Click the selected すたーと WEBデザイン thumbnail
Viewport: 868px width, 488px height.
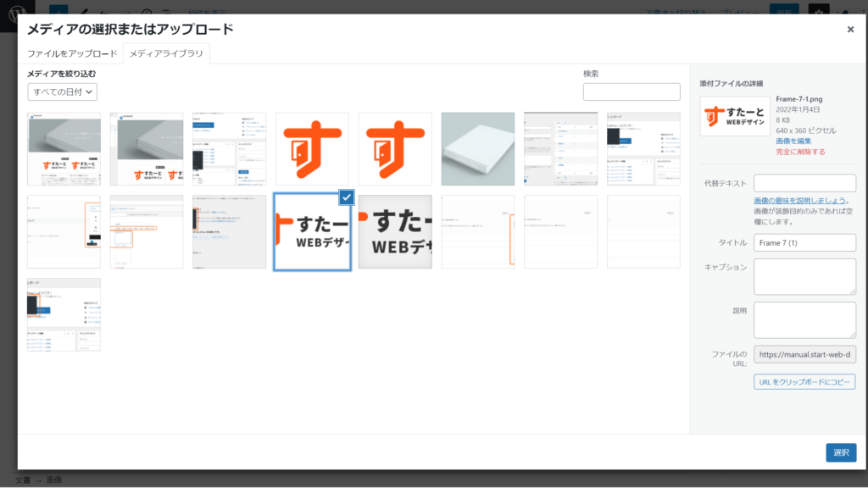[x=312, y=232]
